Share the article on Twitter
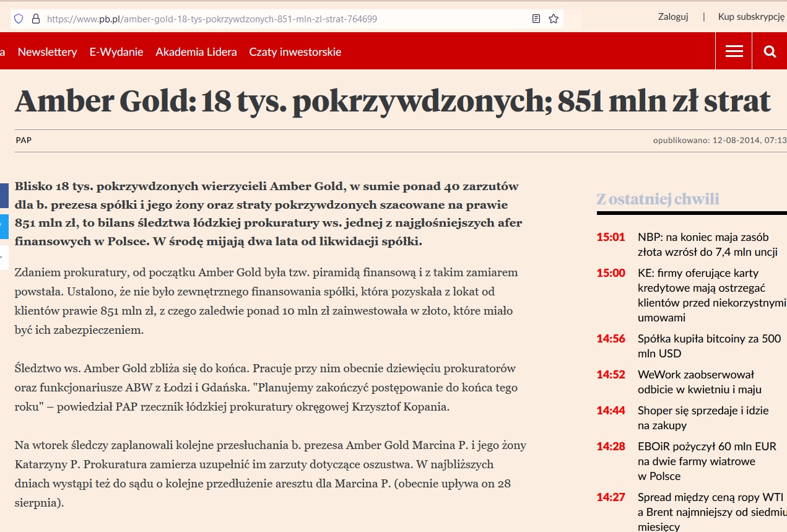The width and height of the screenshot is (787, 532). point(3,226)
